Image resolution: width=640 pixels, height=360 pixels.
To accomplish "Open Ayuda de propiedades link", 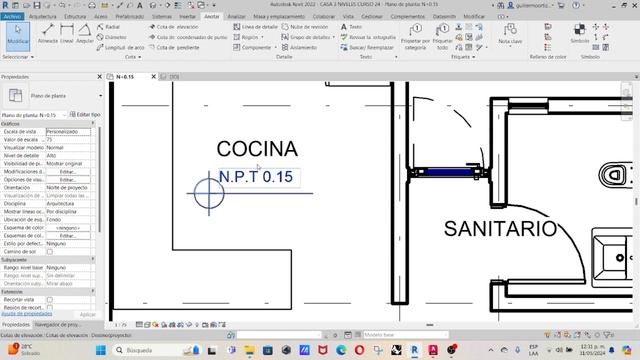I will coord(27,314).
